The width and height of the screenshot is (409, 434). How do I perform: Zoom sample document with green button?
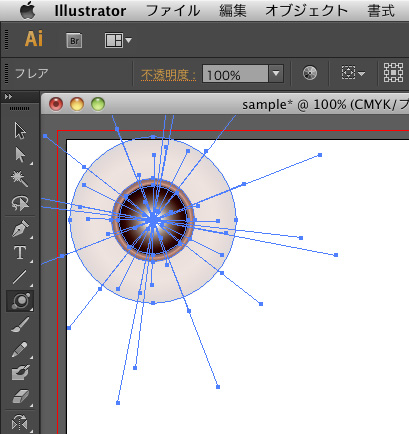point(98,104)
